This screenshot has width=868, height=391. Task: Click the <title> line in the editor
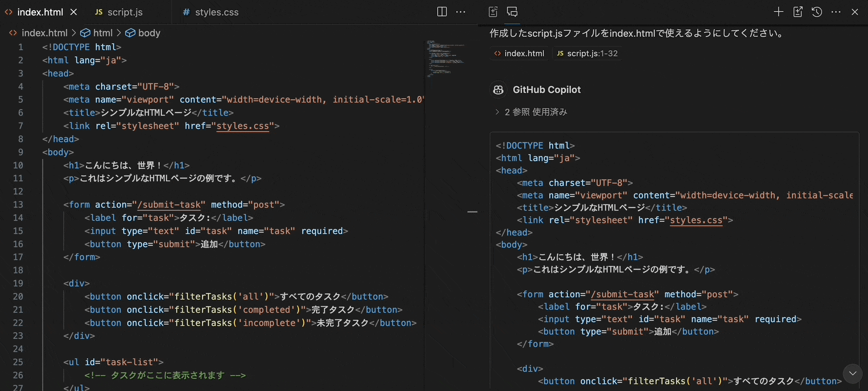tap(149, 112)
